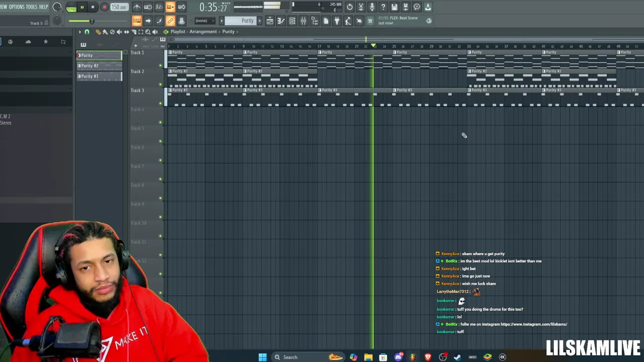This screenshot has height=362, width=644.
Task: Click the Track 2 header label
Action: coord(137,71)
